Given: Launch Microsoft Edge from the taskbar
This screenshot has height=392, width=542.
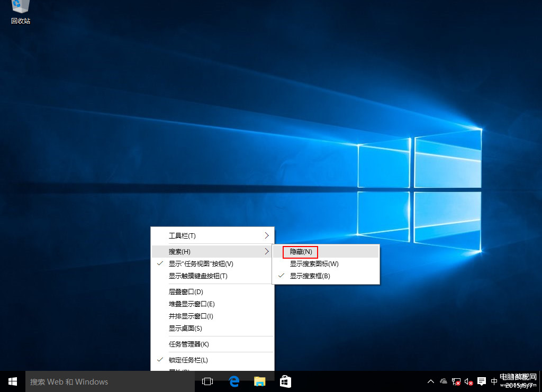Looking at the screenshot, I should tap(234, 381).
